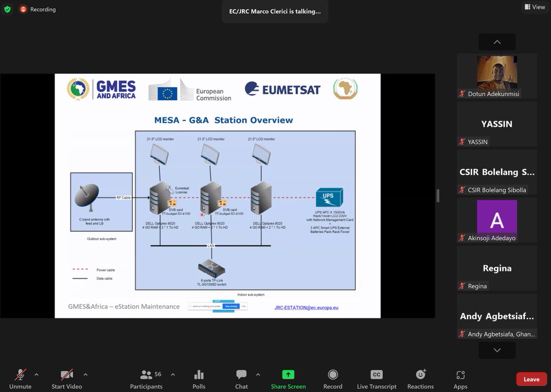
Task: Open the Polls panel
Action: coord(199,379)
